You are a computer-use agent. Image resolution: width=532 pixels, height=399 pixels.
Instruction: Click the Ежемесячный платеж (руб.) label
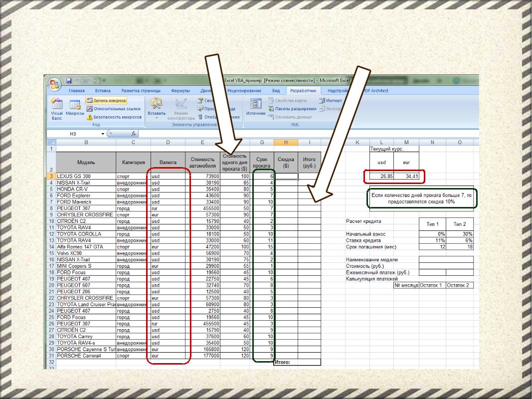coord(377,272)
